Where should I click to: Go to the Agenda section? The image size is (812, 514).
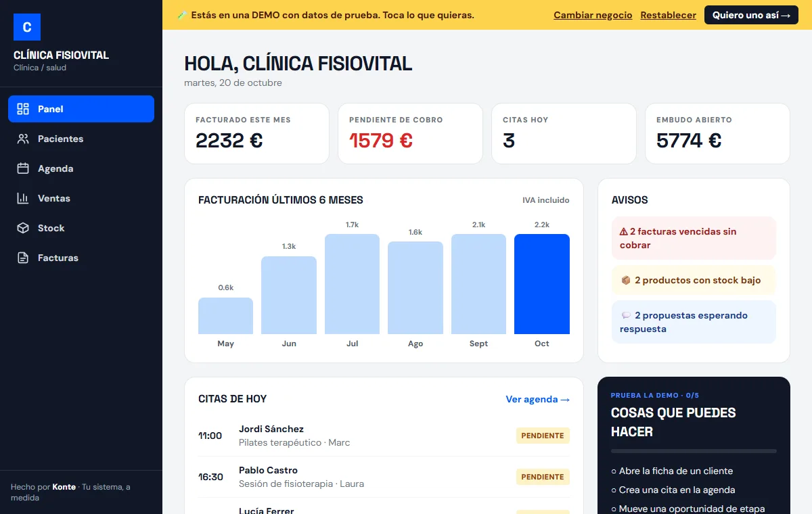(x=81, y=168)
